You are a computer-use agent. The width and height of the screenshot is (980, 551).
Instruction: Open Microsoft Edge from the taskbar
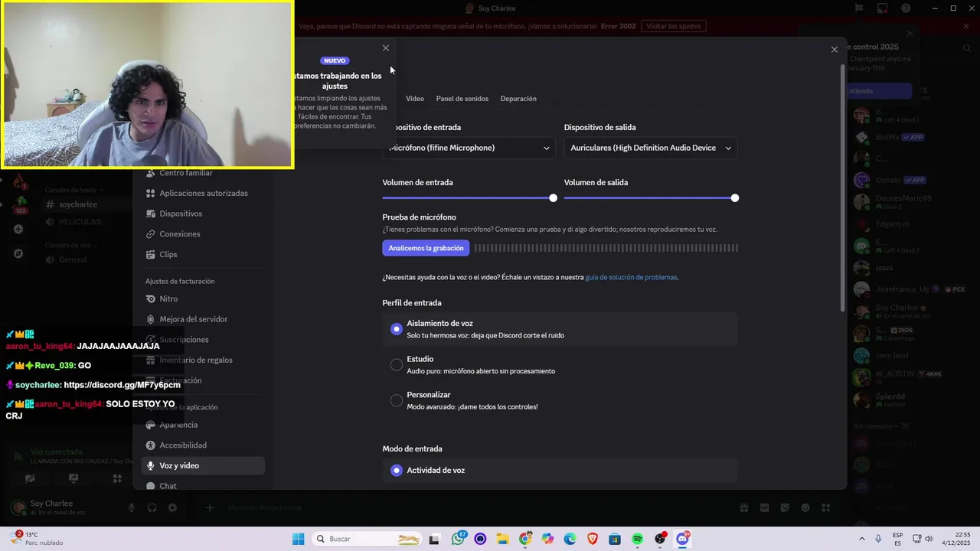[x=570, y=539]
